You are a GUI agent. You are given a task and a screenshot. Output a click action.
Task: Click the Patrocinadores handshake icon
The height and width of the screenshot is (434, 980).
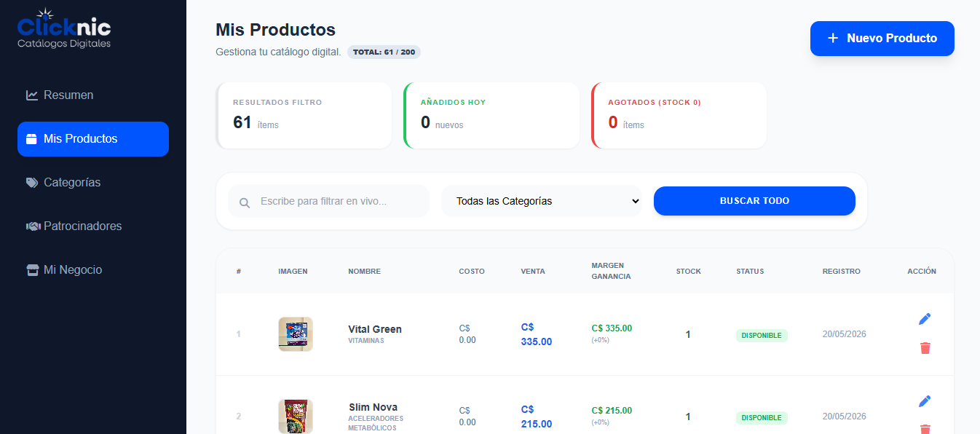pos(33,226)
